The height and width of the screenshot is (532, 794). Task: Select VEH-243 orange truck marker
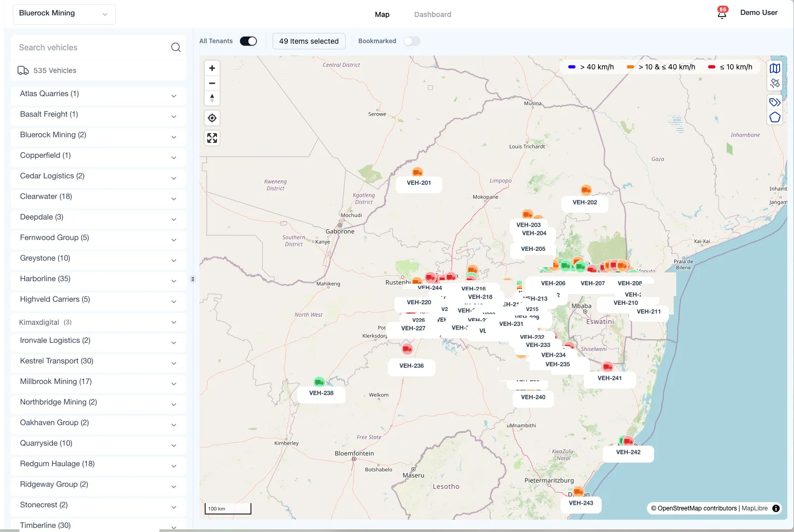579,491
